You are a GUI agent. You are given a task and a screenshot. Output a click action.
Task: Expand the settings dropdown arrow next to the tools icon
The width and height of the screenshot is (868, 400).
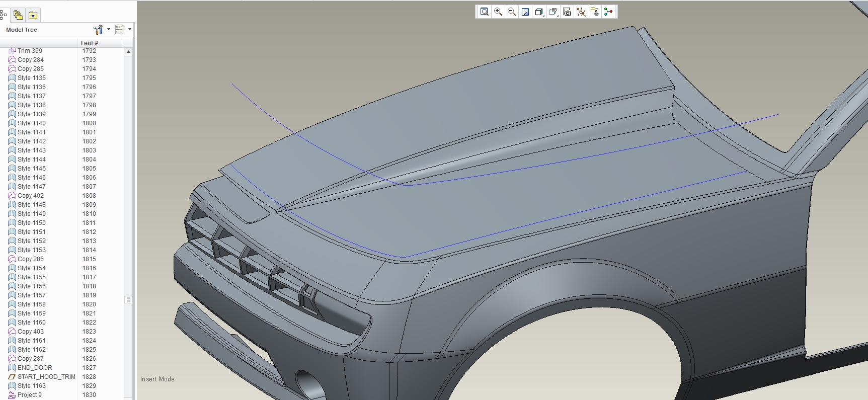[108, 29]
